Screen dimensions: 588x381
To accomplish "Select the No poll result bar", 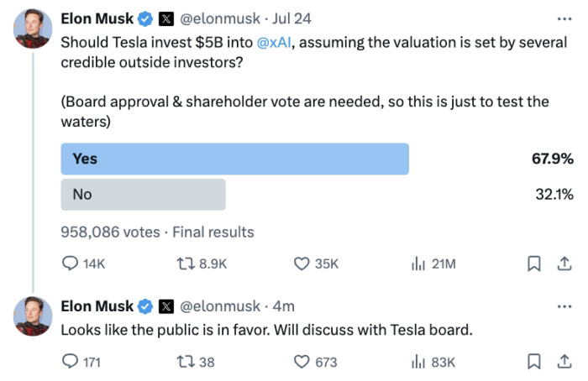I will pyautogui.click(x=144, y=194).
